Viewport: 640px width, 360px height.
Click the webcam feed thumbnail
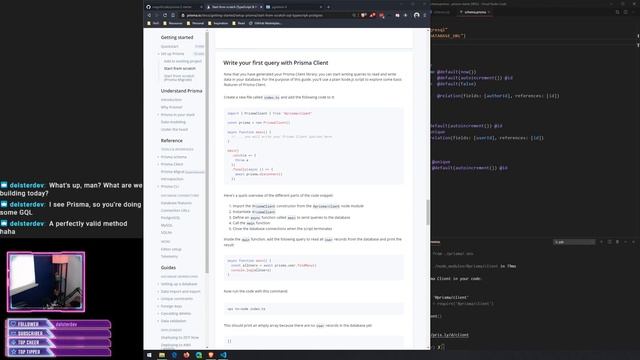tap(46, 282)
